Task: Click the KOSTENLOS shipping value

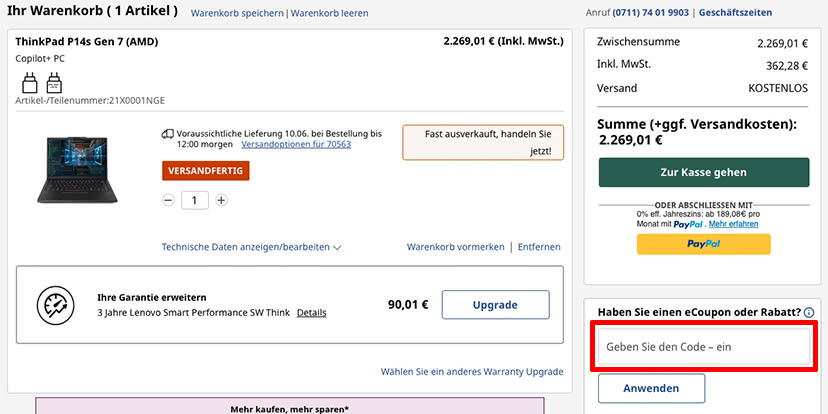Action: click(x=778, y=88)
